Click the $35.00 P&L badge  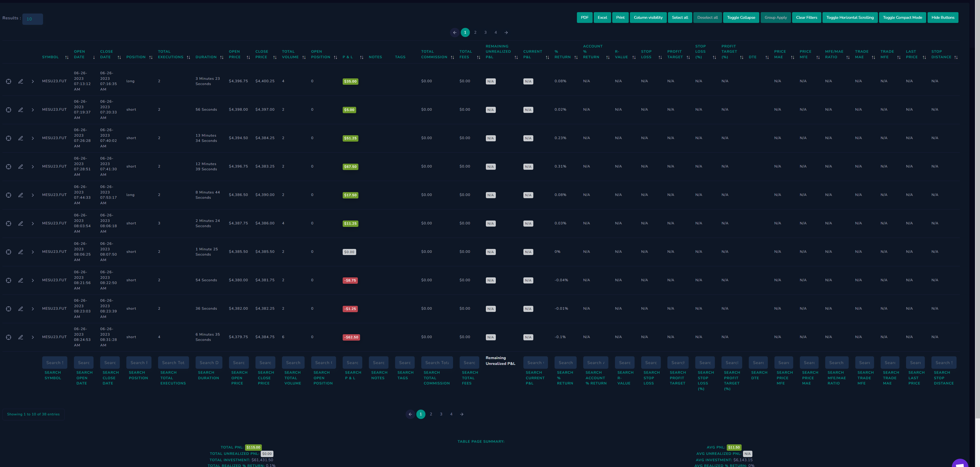coord(350,81)
